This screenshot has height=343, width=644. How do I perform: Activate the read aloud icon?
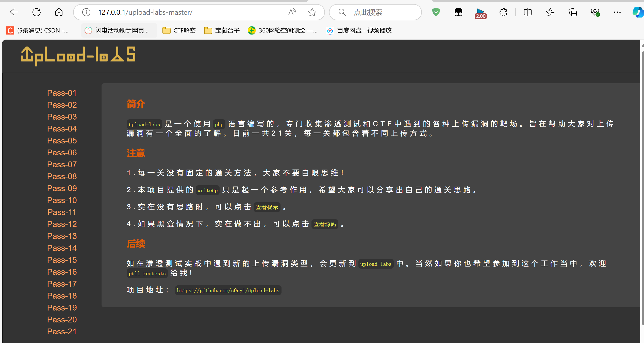pos(292,12)
